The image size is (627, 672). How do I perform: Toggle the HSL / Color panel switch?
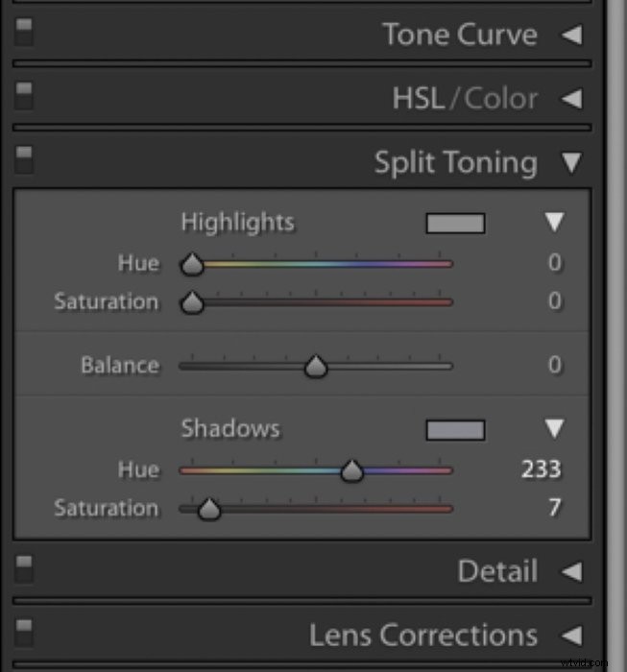click(x=24, y=96)
